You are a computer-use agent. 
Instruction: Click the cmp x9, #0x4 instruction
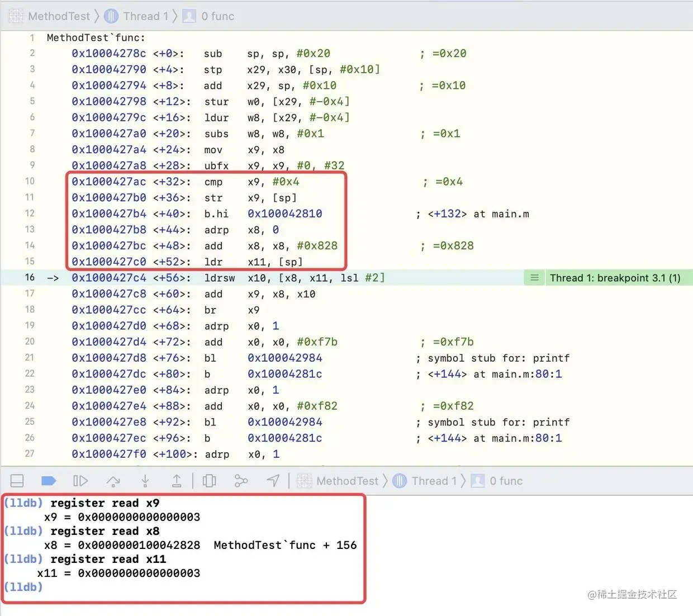tap(252, 182)
